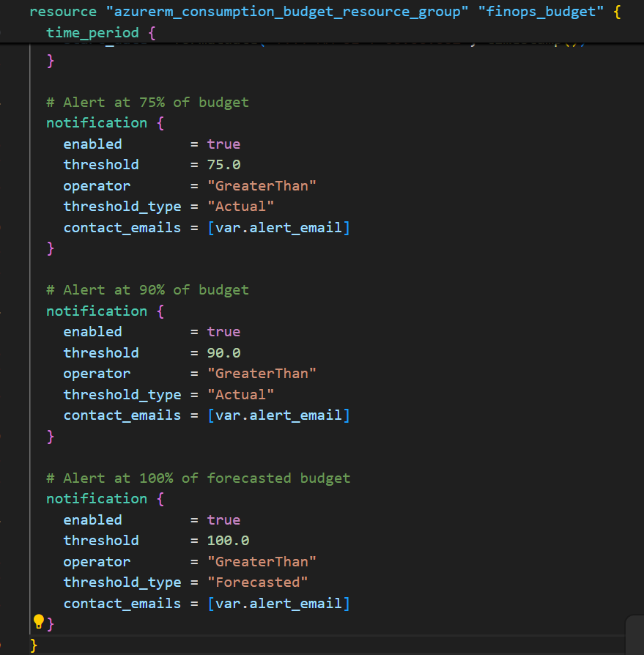Jump to sticky scroll time_period line
Image resolution: width=644 pixels, height=655 pixels.
point(92,33)
